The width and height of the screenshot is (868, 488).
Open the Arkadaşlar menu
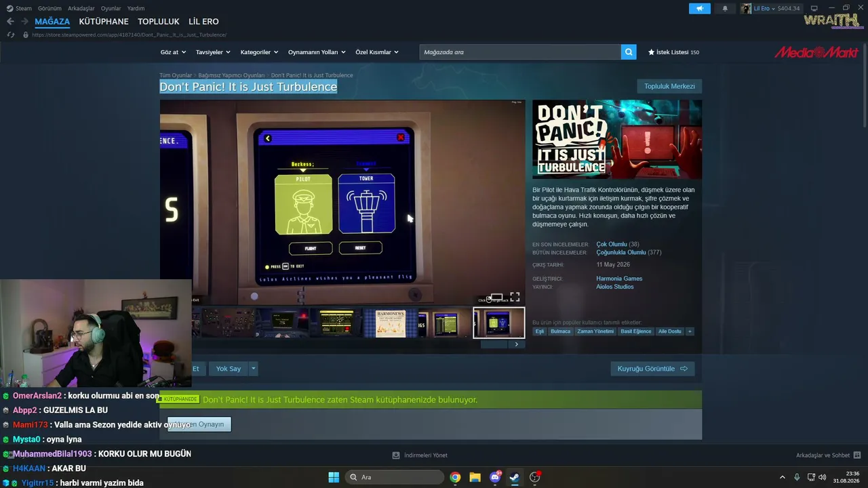point(81,8)
